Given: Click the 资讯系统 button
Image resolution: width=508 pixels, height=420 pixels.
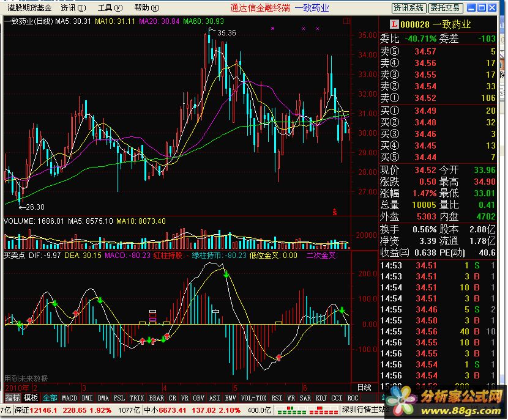Looking at the screenshot, I should (x=408, y=8).
